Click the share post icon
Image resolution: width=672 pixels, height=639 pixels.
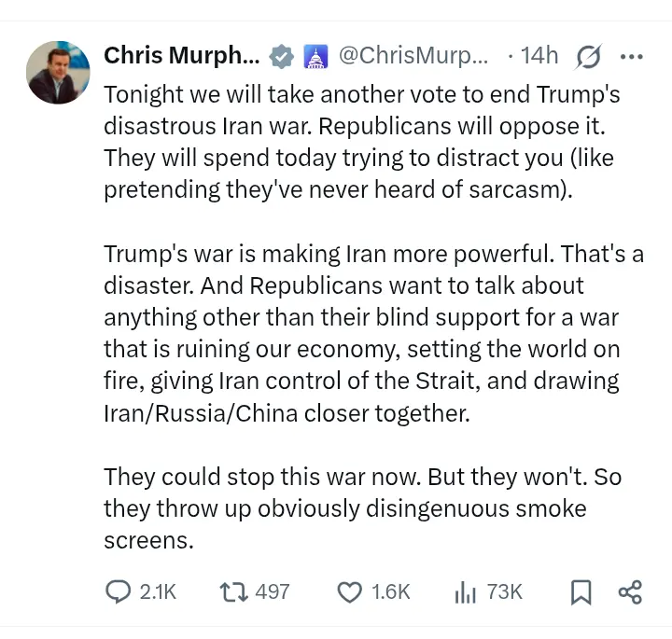[x=631, y=591]
